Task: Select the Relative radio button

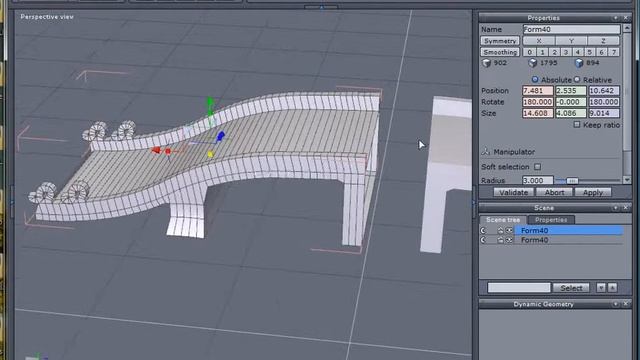Action: (577, 79)
